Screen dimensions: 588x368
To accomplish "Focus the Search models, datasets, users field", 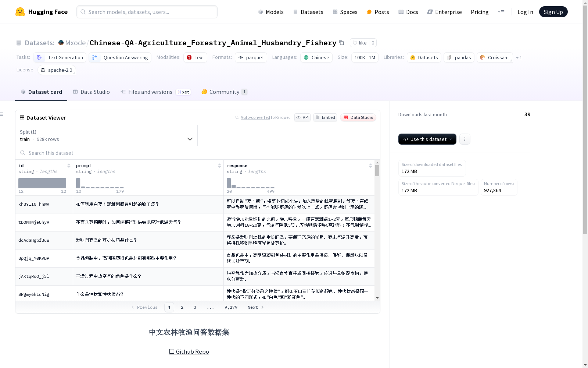I will 147,12.
